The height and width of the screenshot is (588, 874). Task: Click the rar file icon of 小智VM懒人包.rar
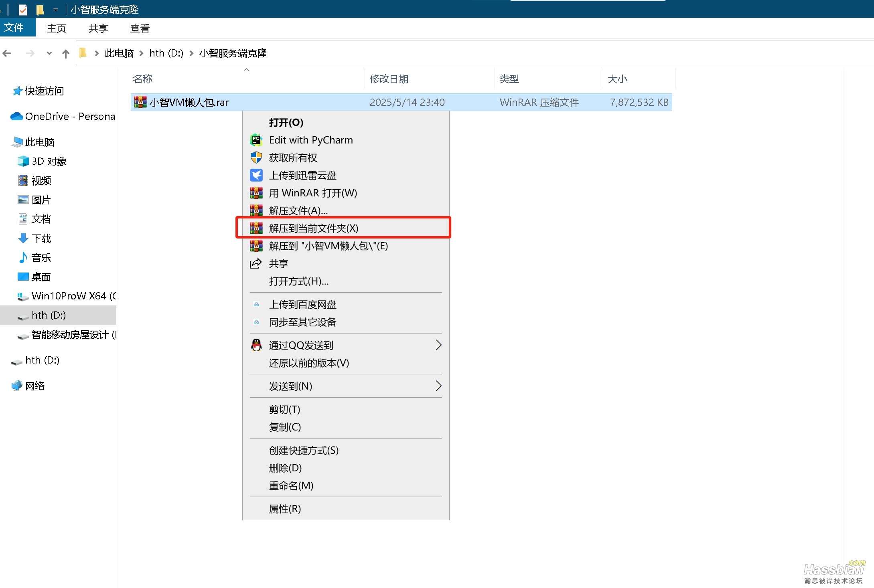140,102
